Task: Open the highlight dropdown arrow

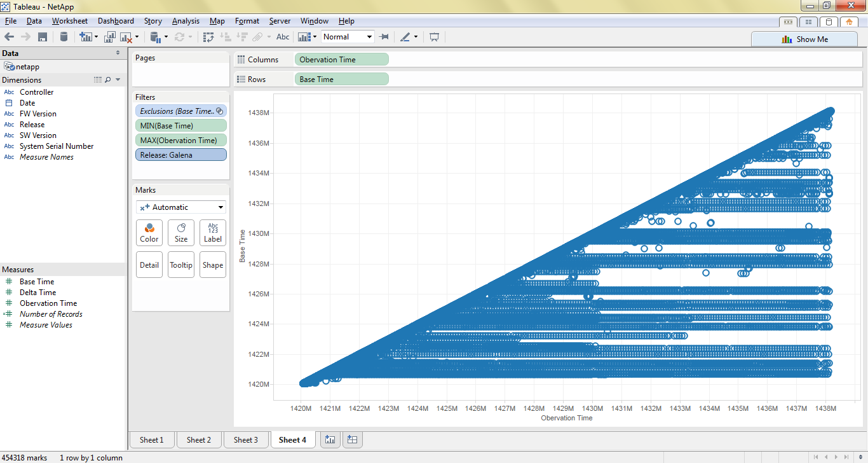Action: coord(416,37)
